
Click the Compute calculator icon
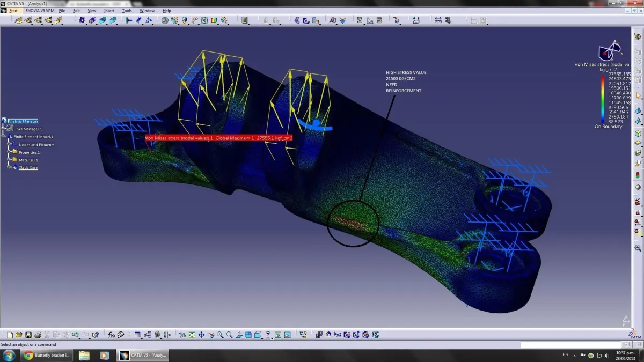click(245, 20)
